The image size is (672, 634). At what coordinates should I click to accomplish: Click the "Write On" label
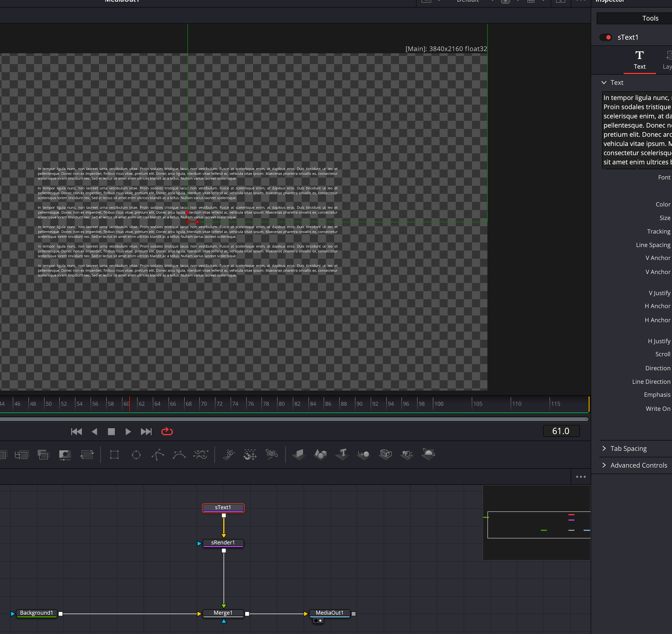coord(658,409)
